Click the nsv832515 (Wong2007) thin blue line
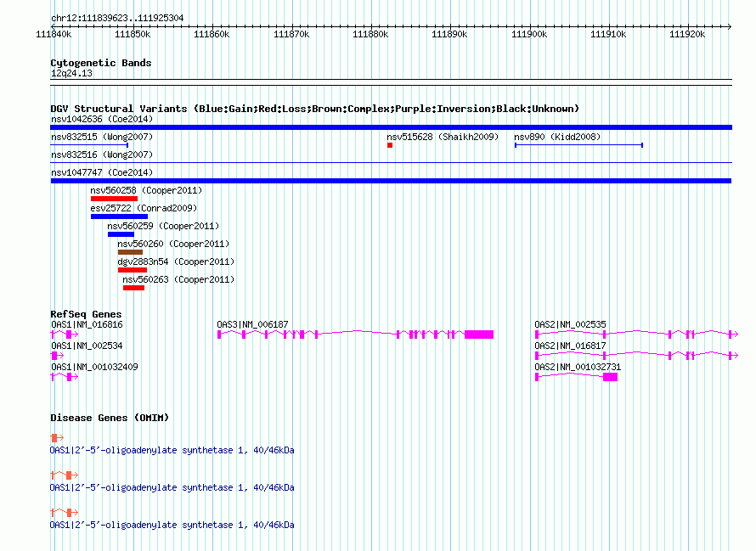The width and height of the screenshot is (756, 551). point(89,144)
